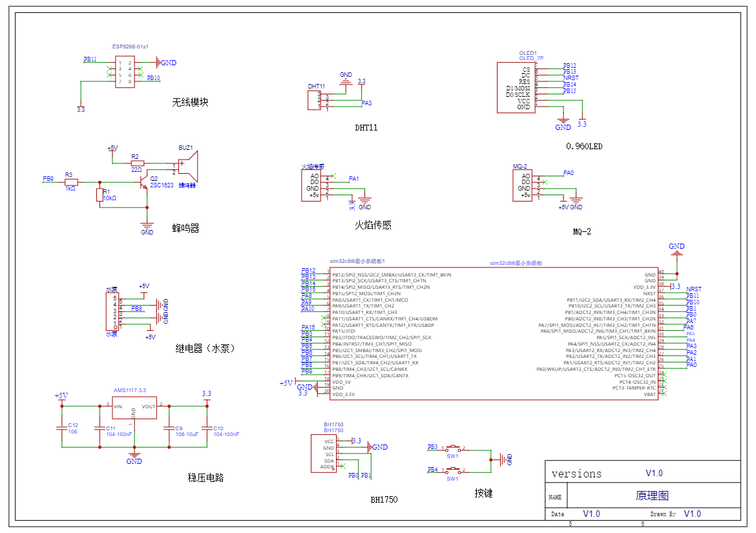Select resistor R2 22Ω

click(137, 163)
